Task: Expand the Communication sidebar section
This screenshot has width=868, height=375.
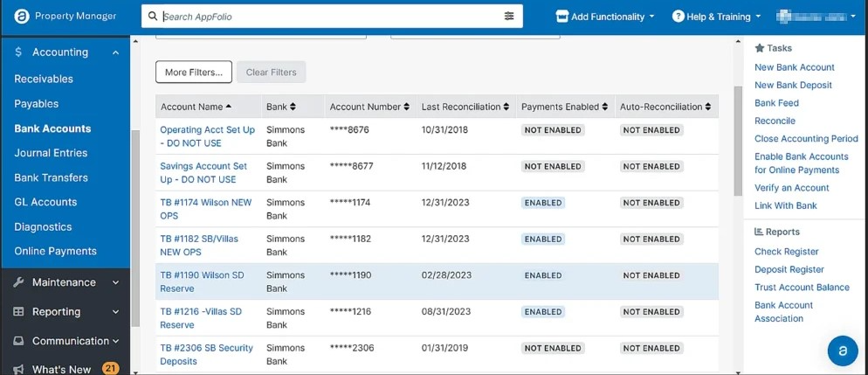Action: tap(115, 341)
